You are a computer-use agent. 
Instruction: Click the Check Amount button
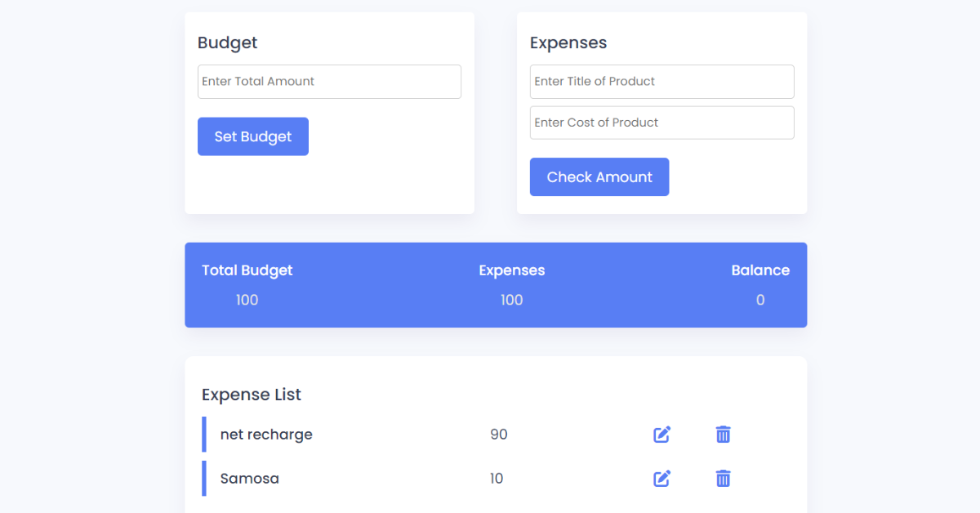[x=599, y=176]
